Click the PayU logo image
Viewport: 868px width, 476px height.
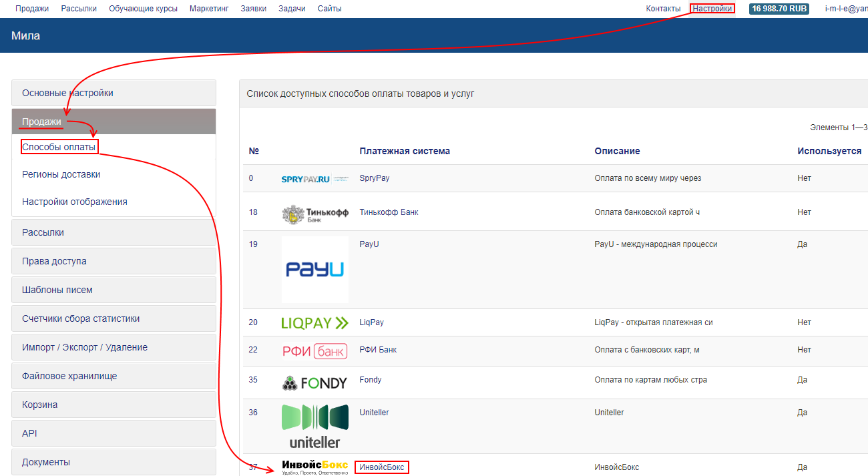click(x=314, y=270)
